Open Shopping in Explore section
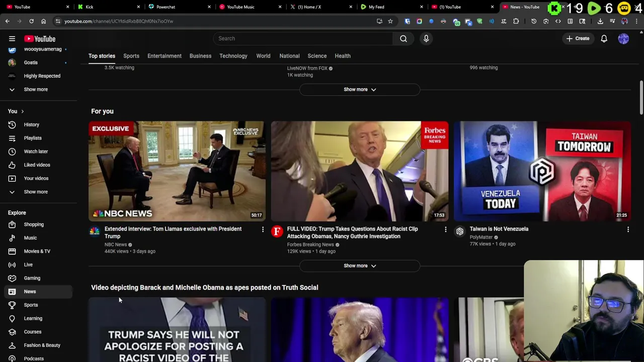644x362 pixels. coord(39,224)
